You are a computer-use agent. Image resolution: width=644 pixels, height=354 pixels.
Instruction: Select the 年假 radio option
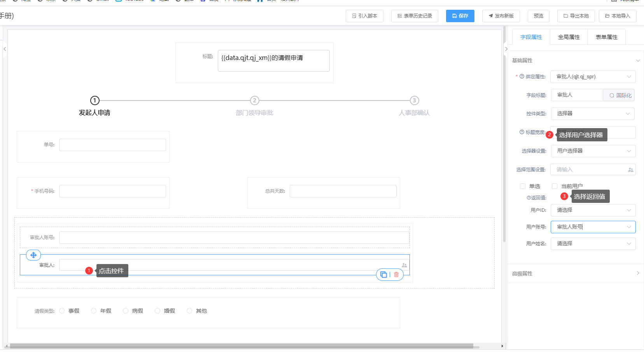coord(94,311)
